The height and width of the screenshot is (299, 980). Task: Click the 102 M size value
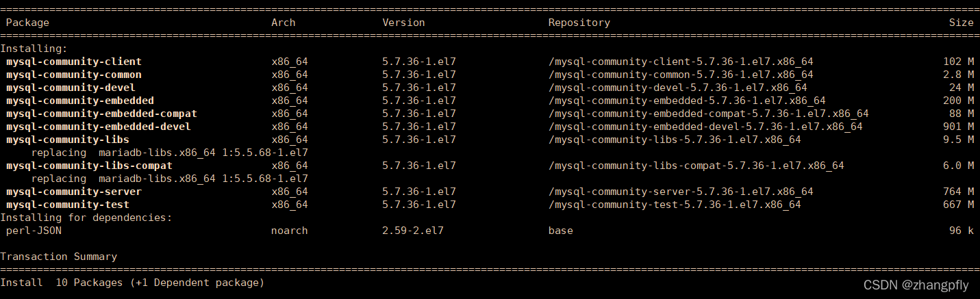coord(958,62)
